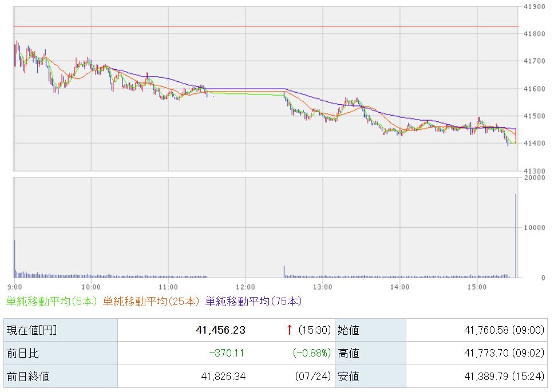Screen dimensions: 554x392
Task: Click the 単純移動平均(5本) green legend label
Action: point(52,301)
